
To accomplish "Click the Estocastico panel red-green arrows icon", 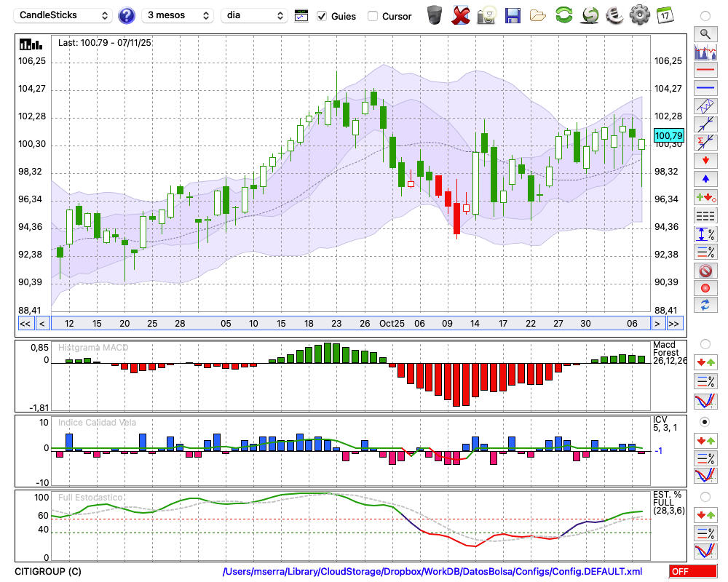I will (x=705, y=514).
